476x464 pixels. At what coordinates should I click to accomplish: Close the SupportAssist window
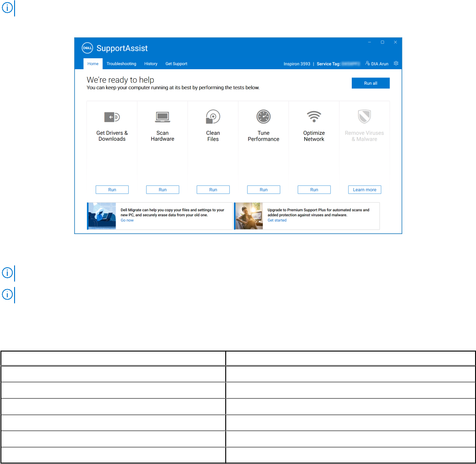pyautogui.click(x=395, y=42)
